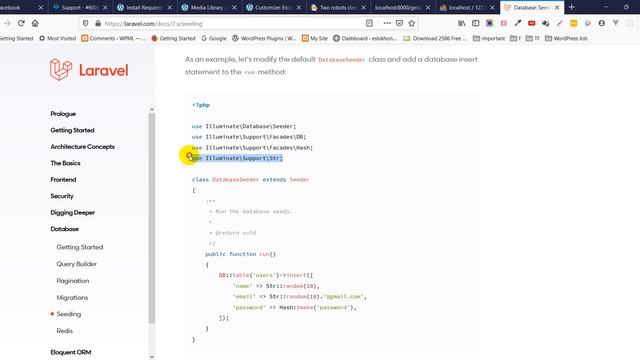
Task: Click sidebar scrollbar up arrow
Action: pyautogui.click(x=151, y=109)
